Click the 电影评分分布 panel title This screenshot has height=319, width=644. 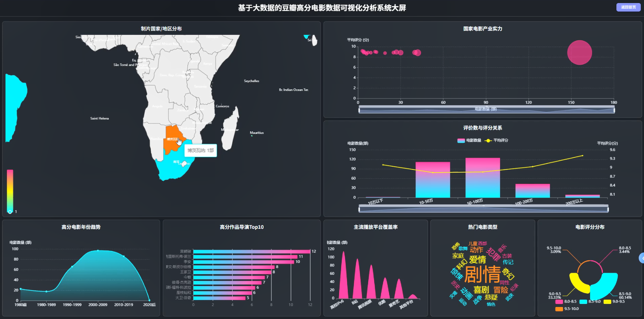point(590,227)
